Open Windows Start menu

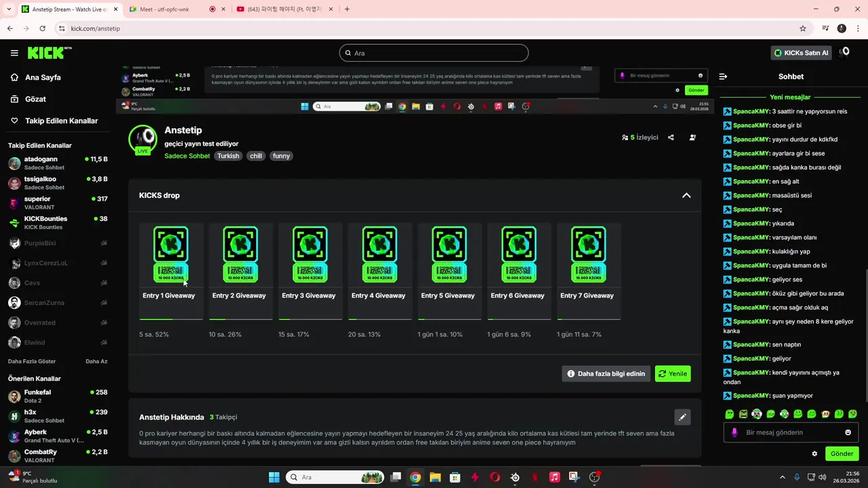[274, 477]
